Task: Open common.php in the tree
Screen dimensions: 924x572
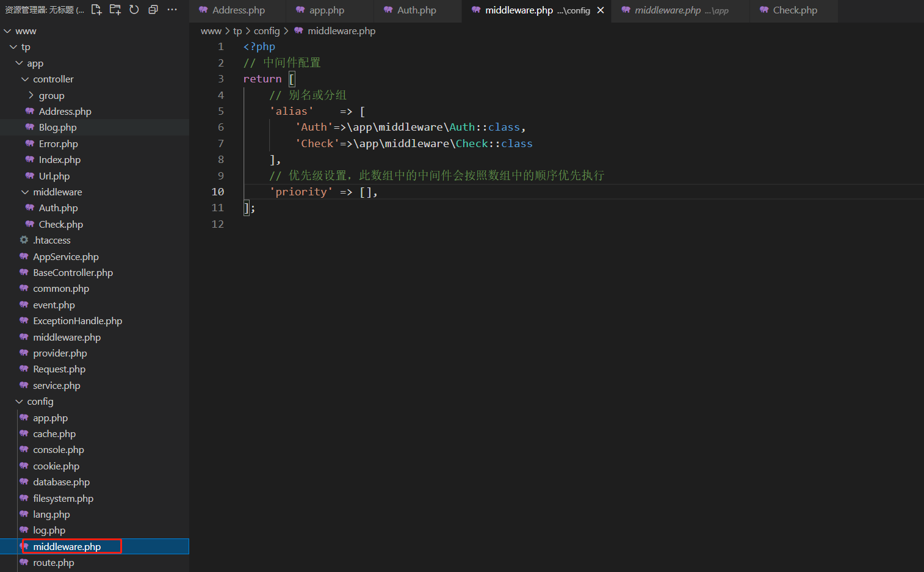Action: click(95, 289)
